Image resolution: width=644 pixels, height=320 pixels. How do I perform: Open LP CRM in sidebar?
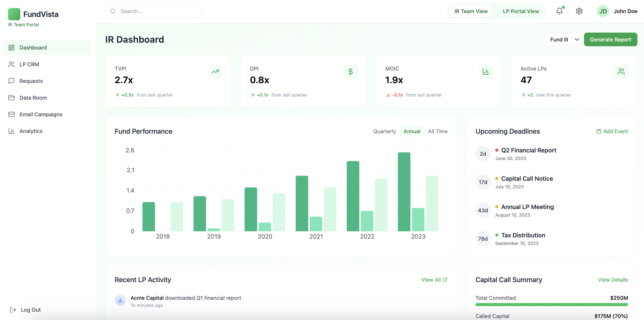point(29,64)
